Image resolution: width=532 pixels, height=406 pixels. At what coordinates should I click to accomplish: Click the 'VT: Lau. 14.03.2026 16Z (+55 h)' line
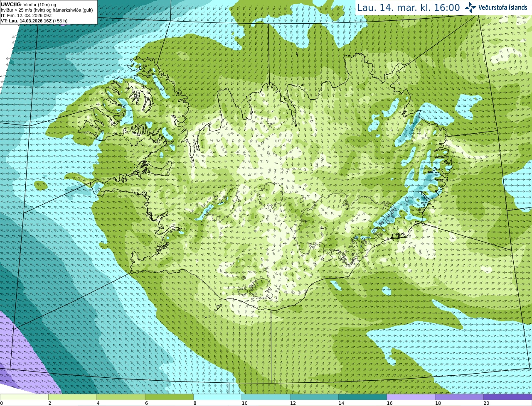34,21
